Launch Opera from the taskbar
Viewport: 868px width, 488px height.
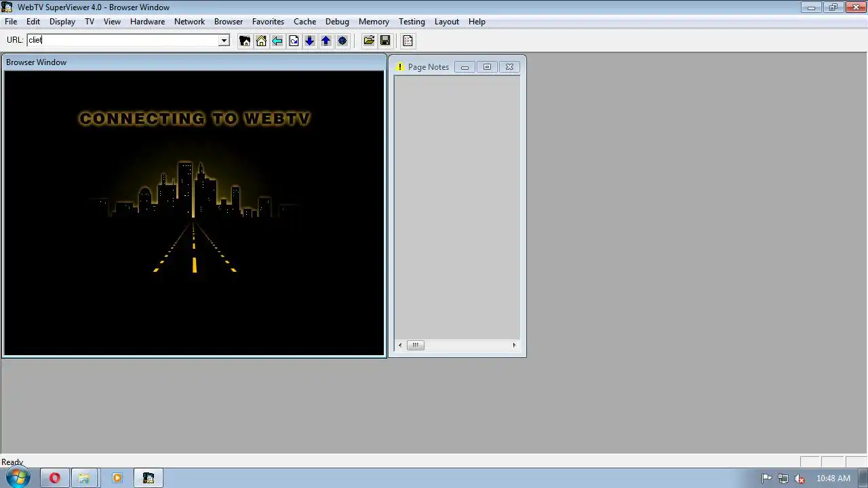(55, 478)
